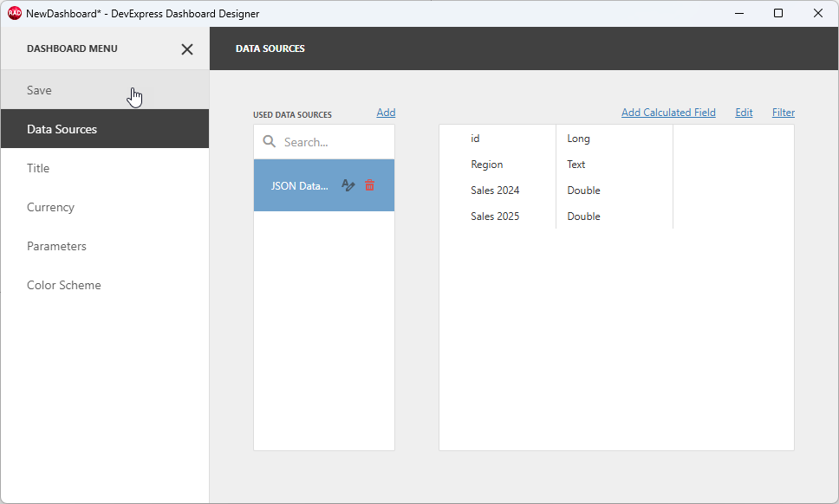Click the DevExpress logo in the title bar

12,13
